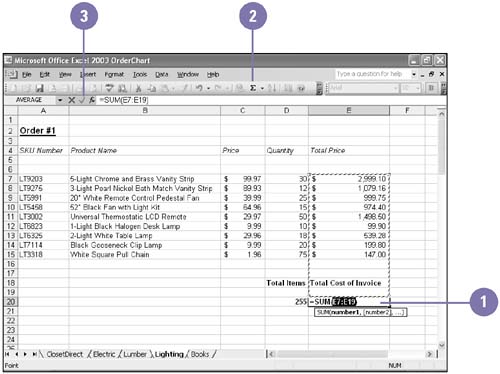Image resolution: width=500 pixels, height=374 pixels.
Task: Open the Window menu
Action: (x=188, y=74)
